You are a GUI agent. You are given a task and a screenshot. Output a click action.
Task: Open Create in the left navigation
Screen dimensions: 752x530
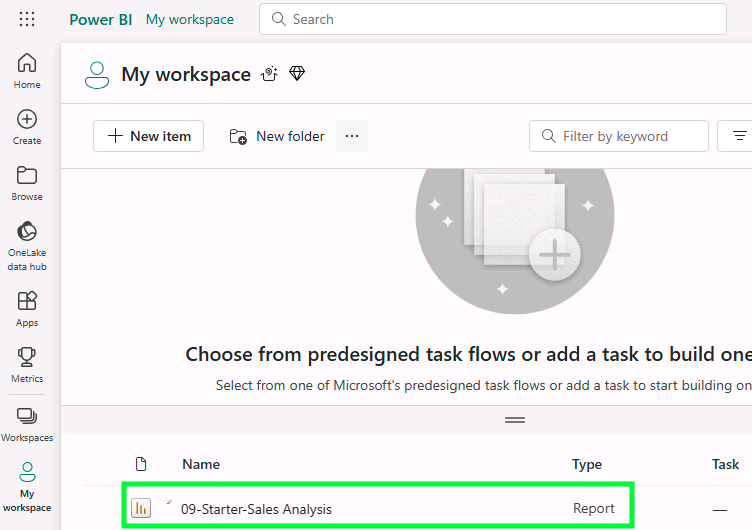click(x=27, y=127)
